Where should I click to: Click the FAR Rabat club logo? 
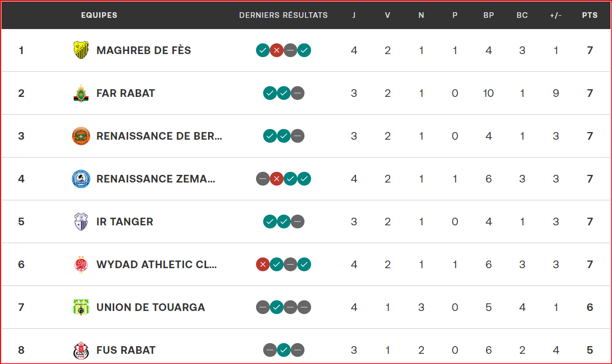coord(81,93)
